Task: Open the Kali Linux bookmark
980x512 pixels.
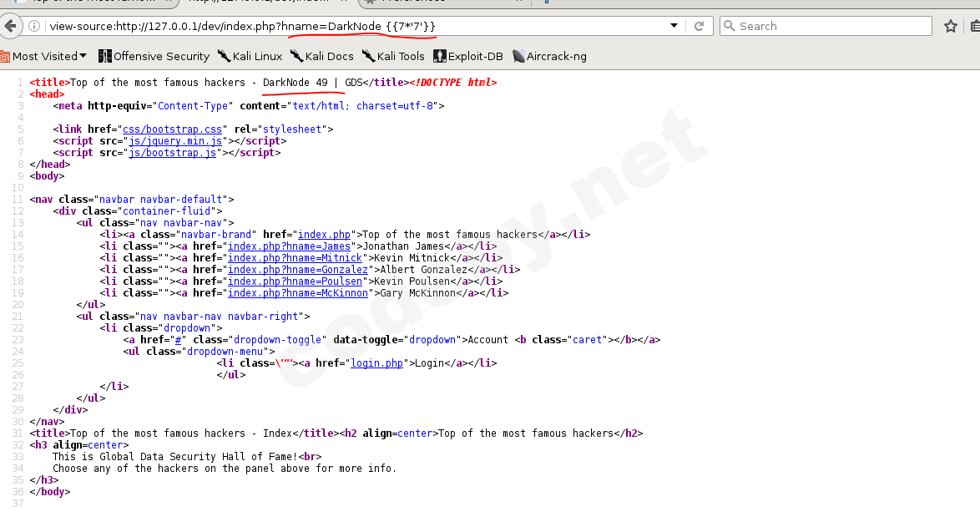Action: [x=250, y=56]
